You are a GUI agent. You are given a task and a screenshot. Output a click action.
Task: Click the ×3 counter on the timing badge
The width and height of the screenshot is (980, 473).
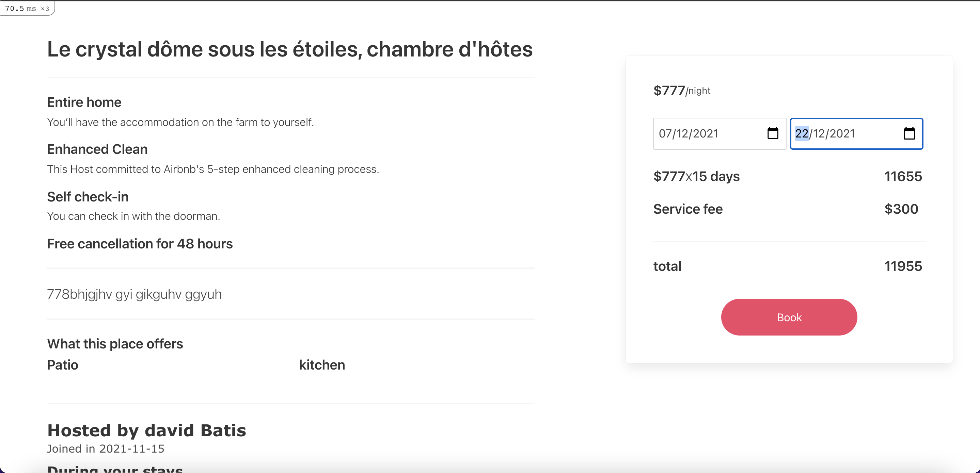45,9
